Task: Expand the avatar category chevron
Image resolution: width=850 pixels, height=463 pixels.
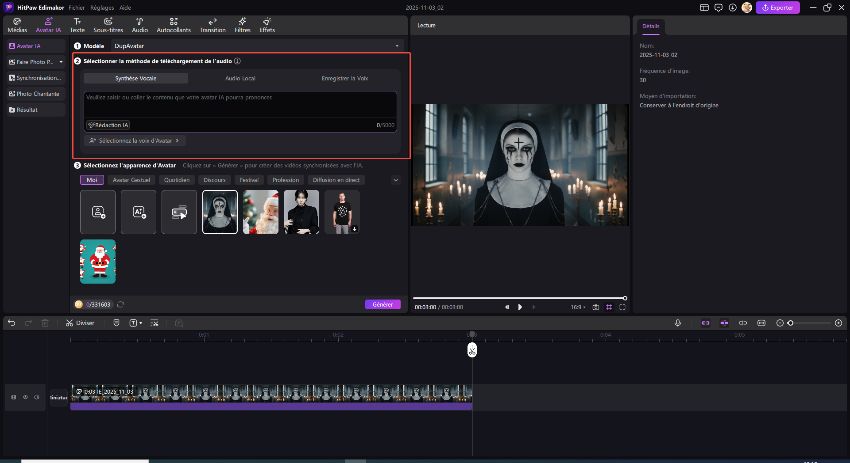Action: point(395,180)
